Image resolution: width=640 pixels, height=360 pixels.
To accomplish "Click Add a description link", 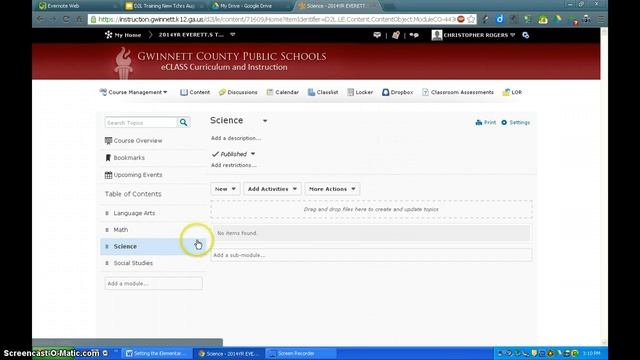I will (236, 138).
